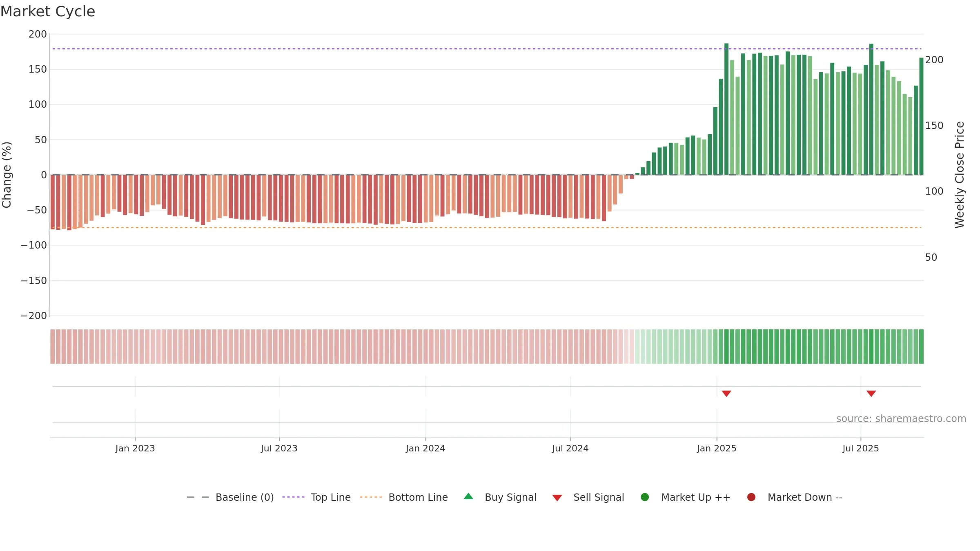Click the purple dotted Top Line legend swatch
The width and height of the screenshot is (980, 551).
pyautogui.click(x=293, y=497)
